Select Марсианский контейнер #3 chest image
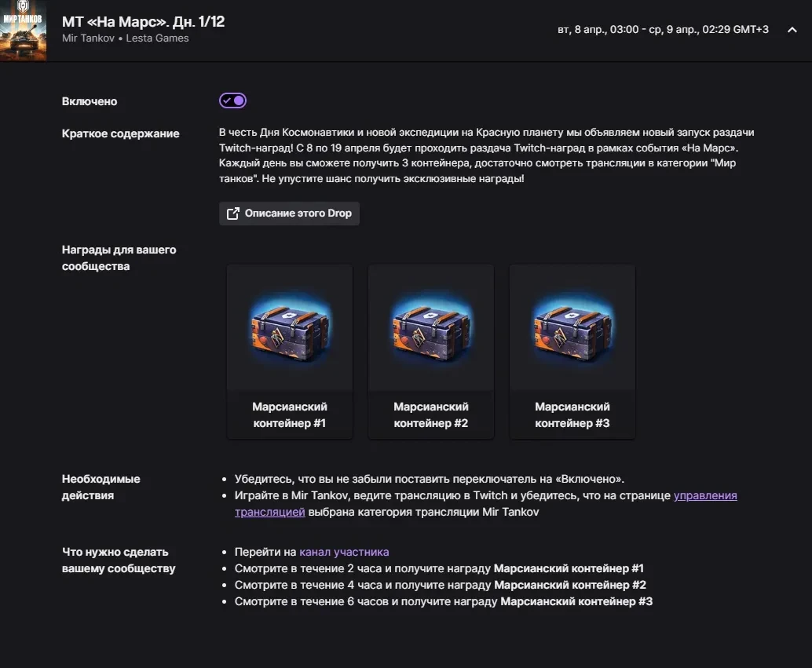812x668 pixels. (572, 327)
